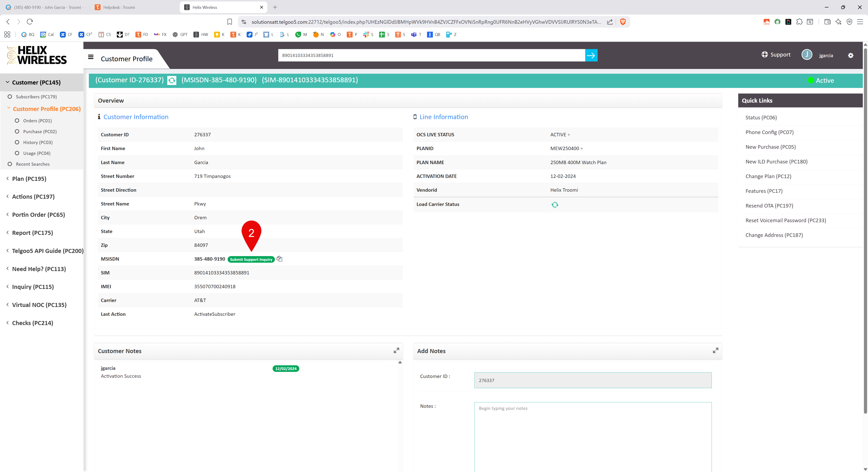Expand the Customer Notes panel fullscreen
This screenshot has width=868, height=472.
396,351
